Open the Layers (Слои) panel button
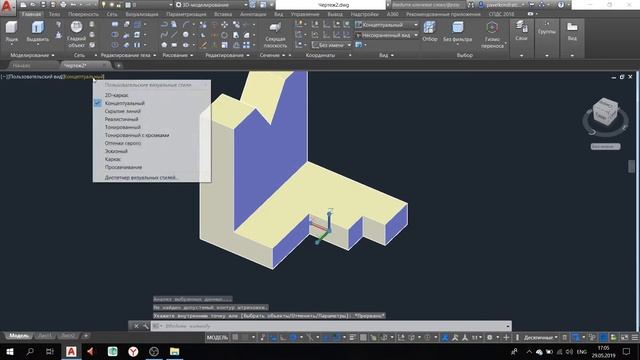The image size is (640, 360). coord(521,31)
